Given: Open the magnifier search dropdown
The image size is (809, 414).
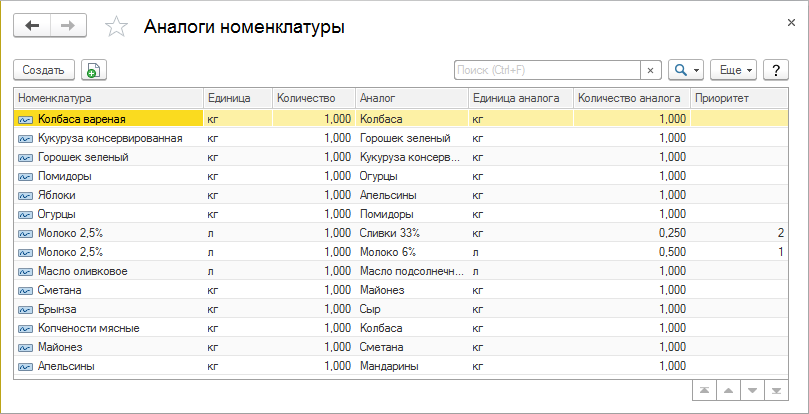Looking at the screenshot, I should [x=685, y=70].
